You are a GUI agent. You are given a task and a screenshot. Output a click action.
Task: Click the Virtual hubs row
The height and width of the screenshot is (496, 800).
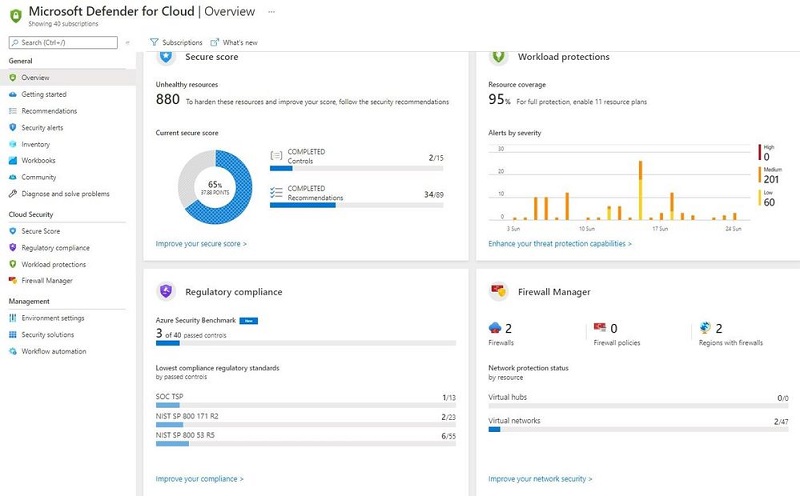point(638,401)
